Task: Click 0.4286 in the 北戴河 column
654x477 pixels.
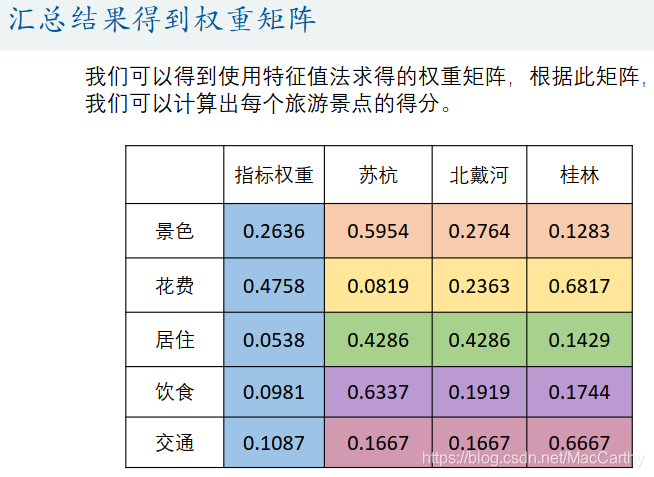Action: coord(479,340)
